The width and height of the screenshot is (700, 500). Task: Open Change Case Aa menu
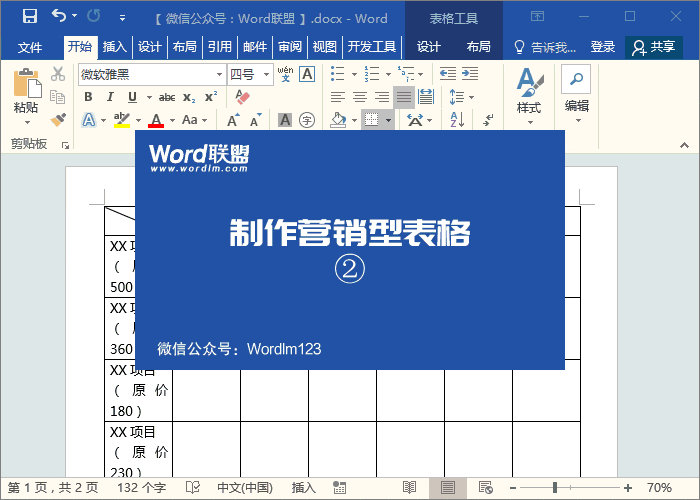[x=195, y=120]
